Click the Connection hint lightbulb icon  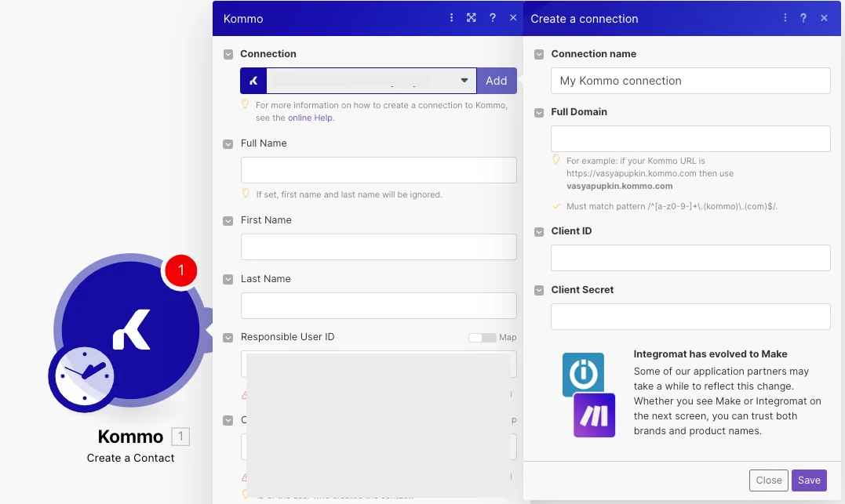(246, 104)
